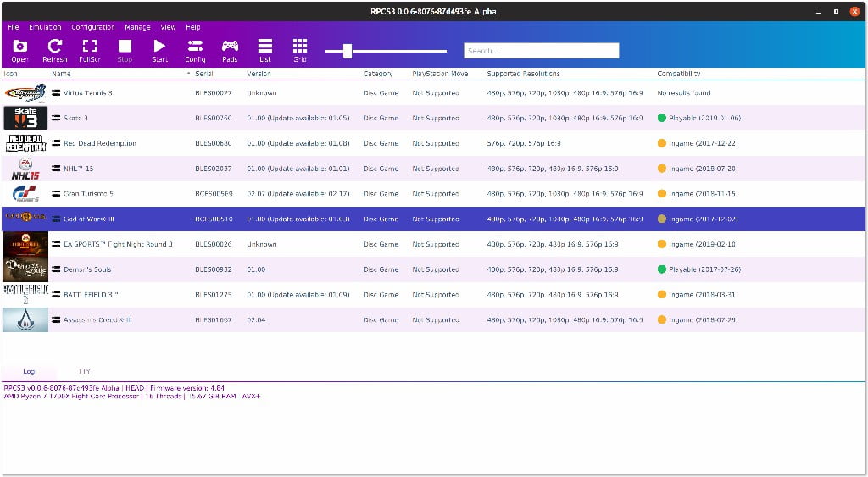This screenshot has width=868, height=477.
Task: Select the Log tab
Action: [29, 372]
